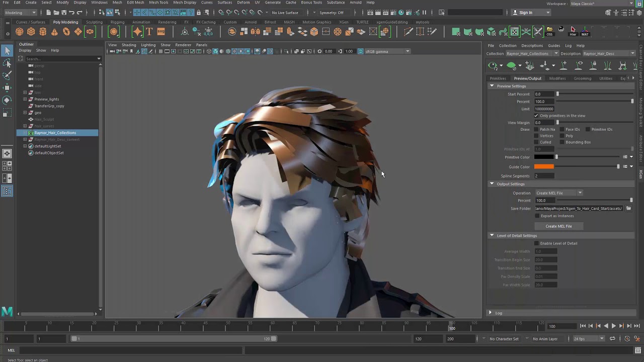Click the polygon cube shelf icon
Image resolution: width=644 pixels, height=362 pixels.
[31, 32]
